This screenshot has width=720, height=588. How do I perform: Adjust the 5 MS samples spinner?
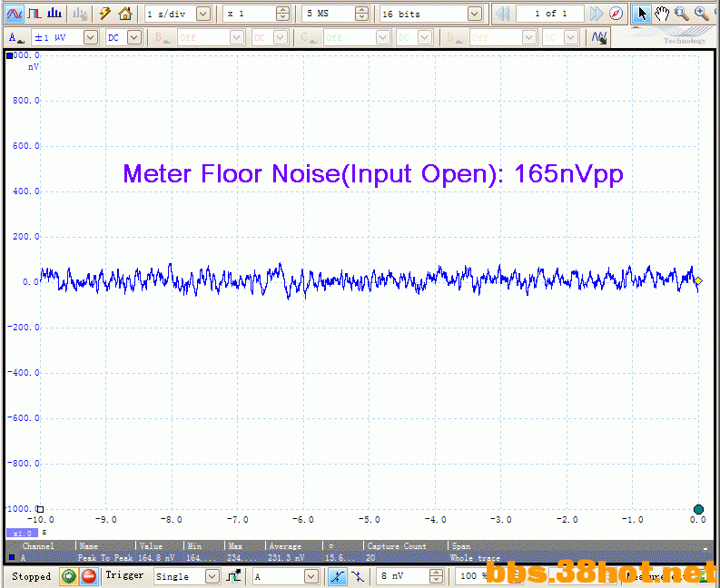pos(362,14)
